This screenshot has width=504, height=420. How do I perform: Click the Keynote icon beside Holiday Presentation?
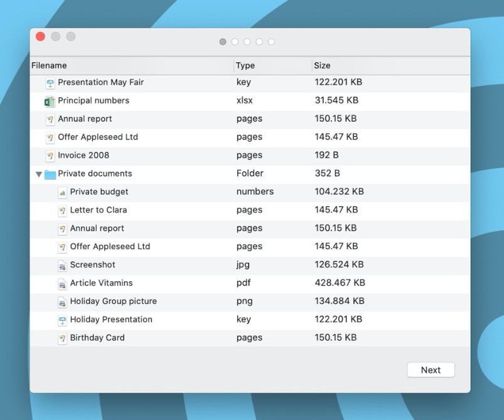point(62,320)
